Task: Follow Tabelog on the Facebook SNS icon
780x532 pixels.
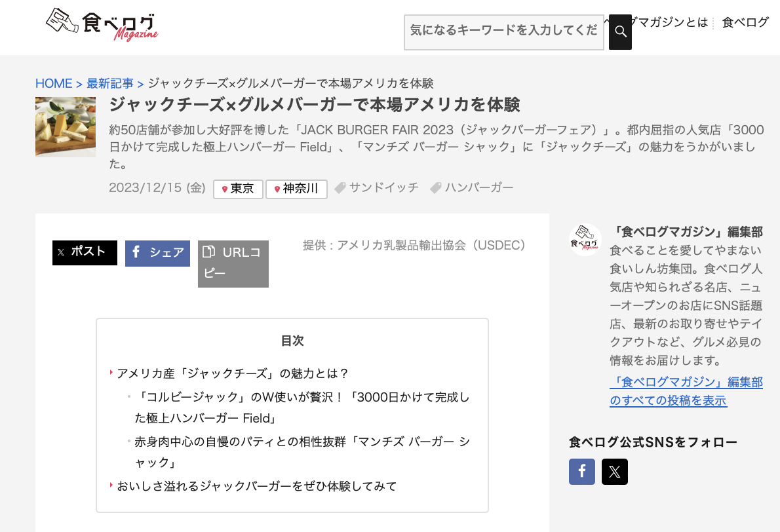Action: (x=581, y=472)
